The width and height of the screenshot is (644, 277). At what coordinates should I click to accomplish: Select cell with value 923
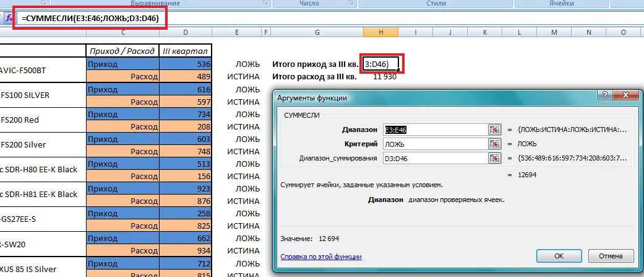[185, 188]
